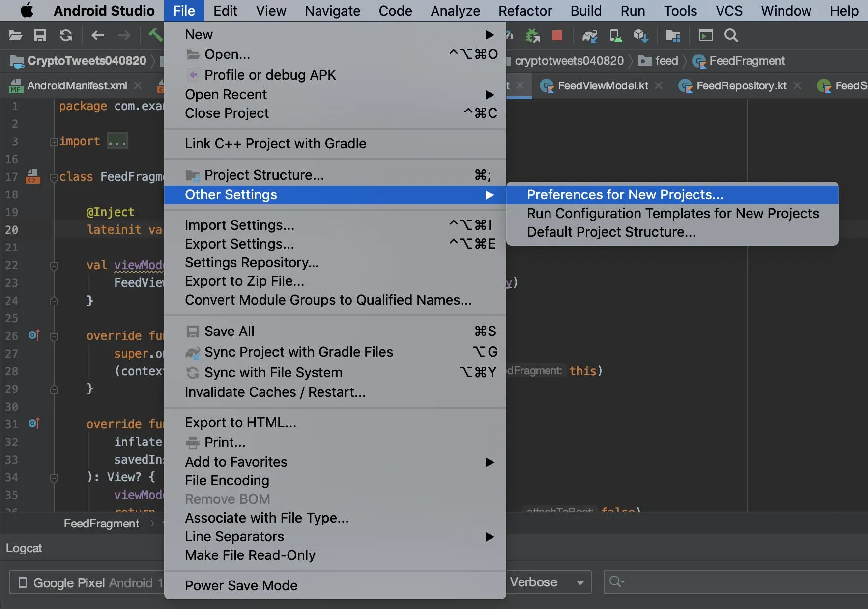This screenshot has width=868, height=609.
Task: Expand the Line Separators submenu
Action: point(335,536)
